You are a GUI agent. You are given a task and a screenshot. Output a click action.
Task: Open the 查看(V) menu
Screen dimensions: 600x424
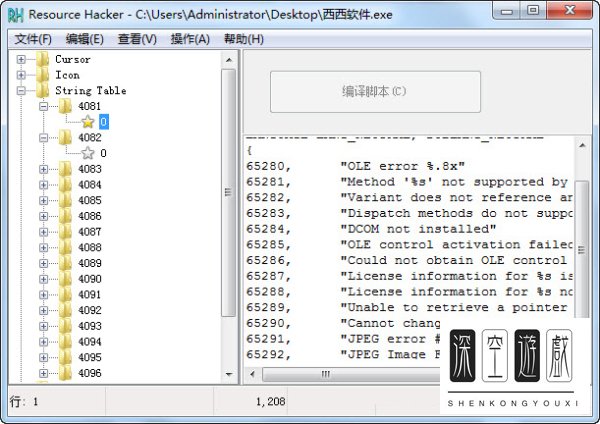click(x=137, y=39)
